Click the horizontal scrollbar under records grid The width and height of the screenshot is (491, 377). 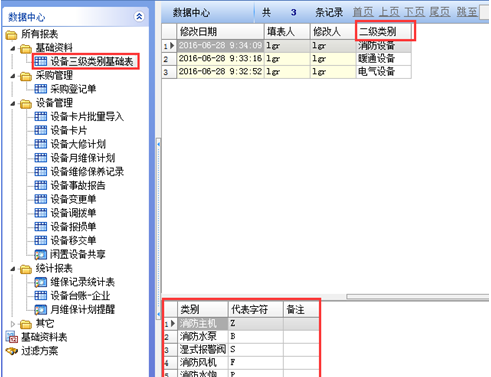tap(417, 296)
